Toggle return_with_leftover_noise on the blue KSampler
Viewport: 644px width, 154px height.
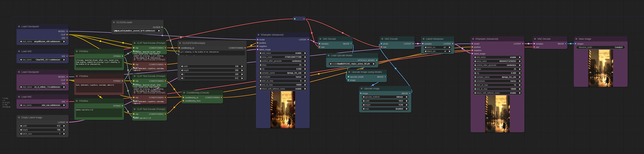[x=283, y=89]
